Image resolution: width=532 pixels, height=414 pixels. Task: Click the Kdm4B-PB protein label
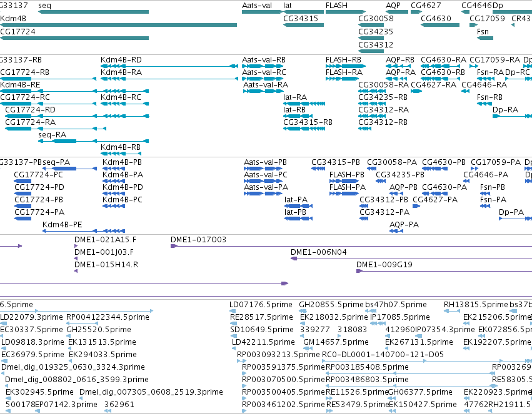click(x=122, y=162)
